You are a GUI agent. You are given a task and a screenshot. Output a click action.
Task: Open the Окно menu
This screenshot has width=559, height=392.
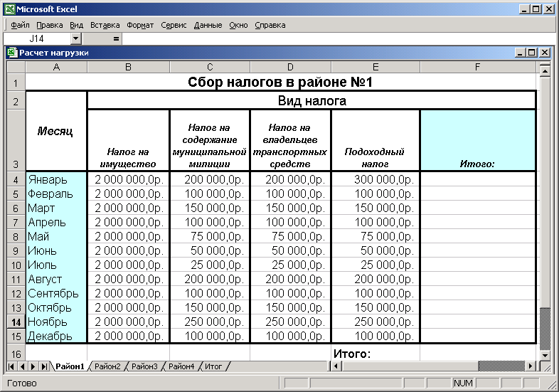pyautogui.click(x=238, y=25)
